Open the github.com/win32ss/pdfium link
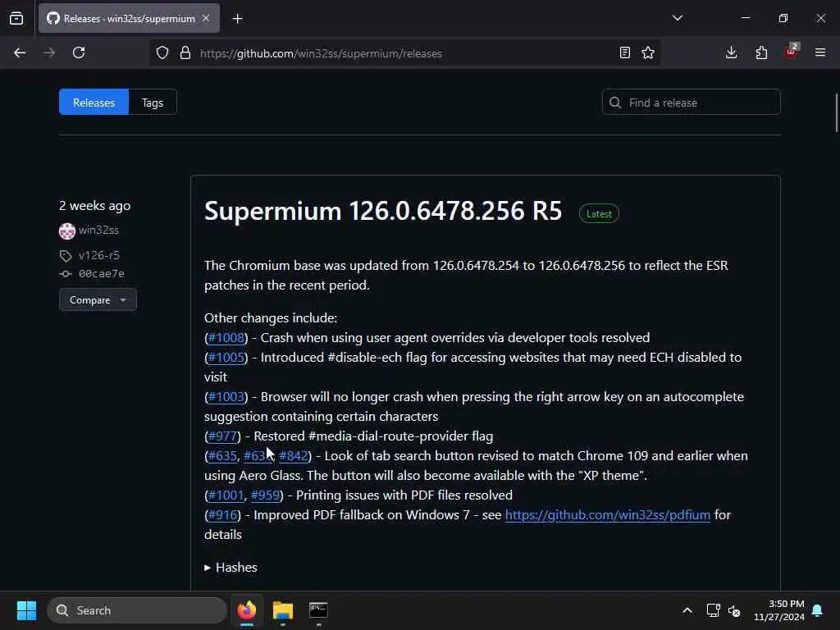The image size is (840, 630). click(608, 515)
